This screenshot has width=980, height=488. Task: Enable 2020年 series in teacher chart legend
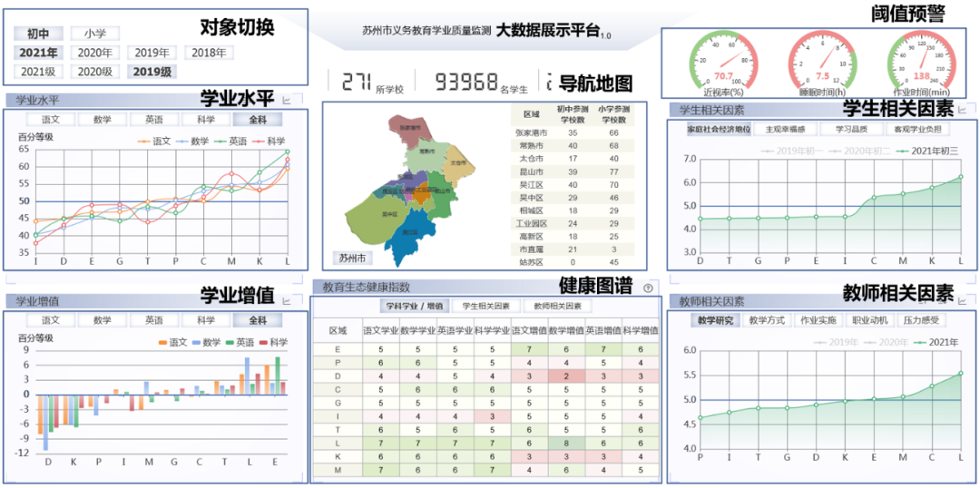click(x=886, y=342)
